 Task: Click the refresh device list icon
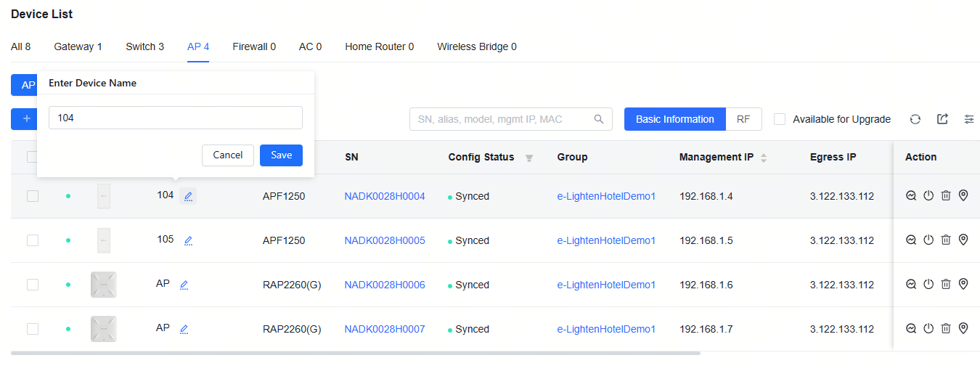[x=915, y=119]
